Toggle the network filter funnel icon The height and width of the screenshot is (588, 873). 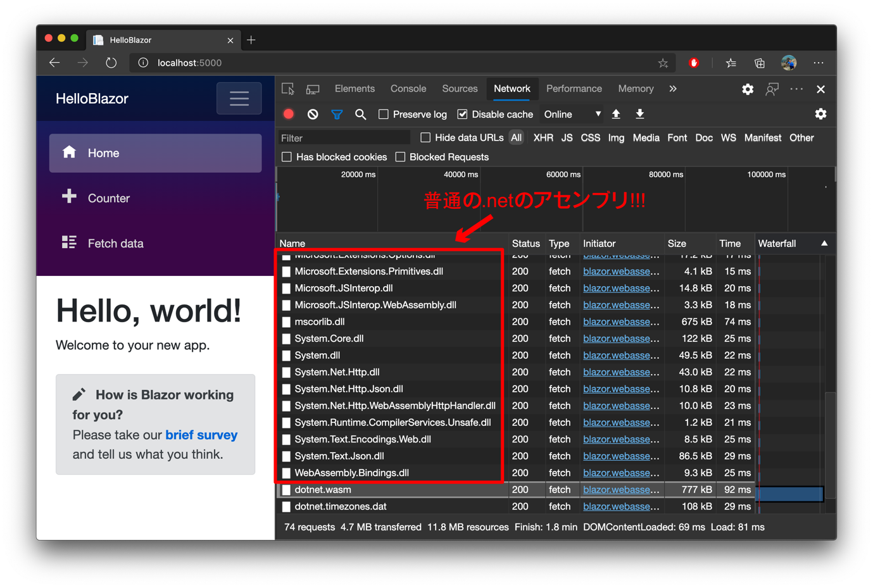pyautogui.click(x=337, y=115)
